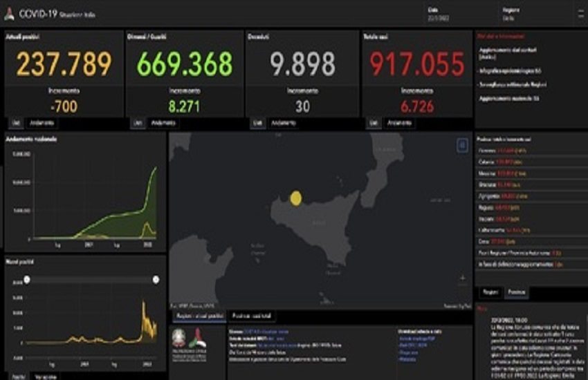Image resolution: width=588 pixels, height=380 pixels.
Task: Switch to Andamento tab under Attuali positivi
Action: click(42, 122)
